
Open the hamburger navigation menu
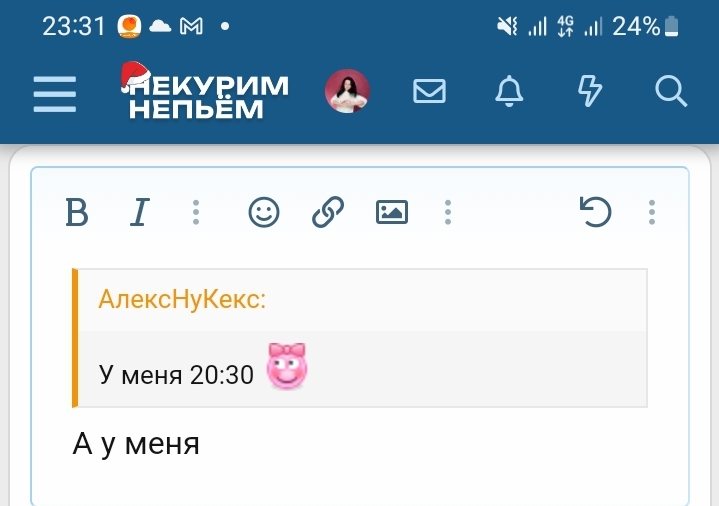55,94
